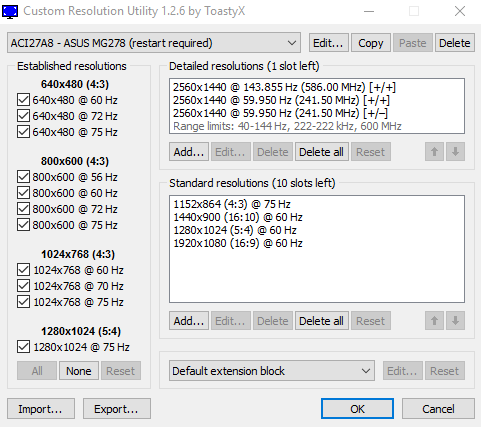
Task: Click the Import button
Action: [41, 409]
